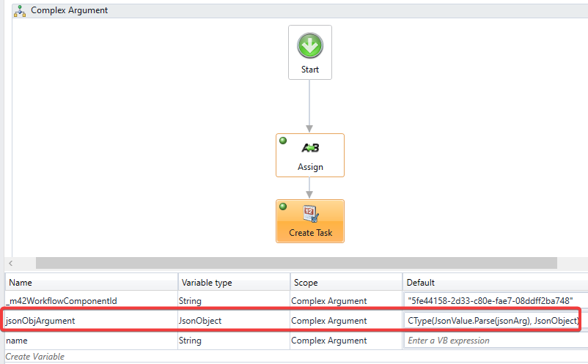The height and width of the screenshot is (364, 588).
Task: Open Scope dropdown for jsonObjArgument row
Action: (345, 321)
